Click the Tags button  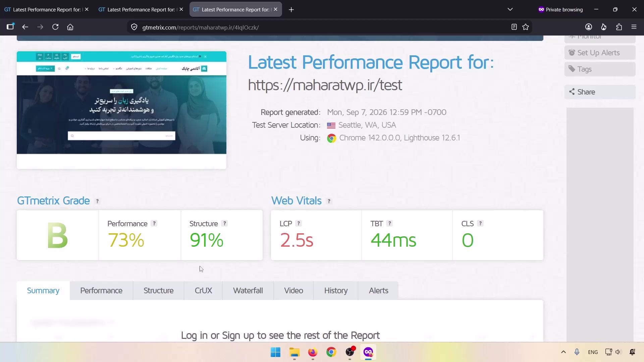pyautogui.click(x=600, y=69)
